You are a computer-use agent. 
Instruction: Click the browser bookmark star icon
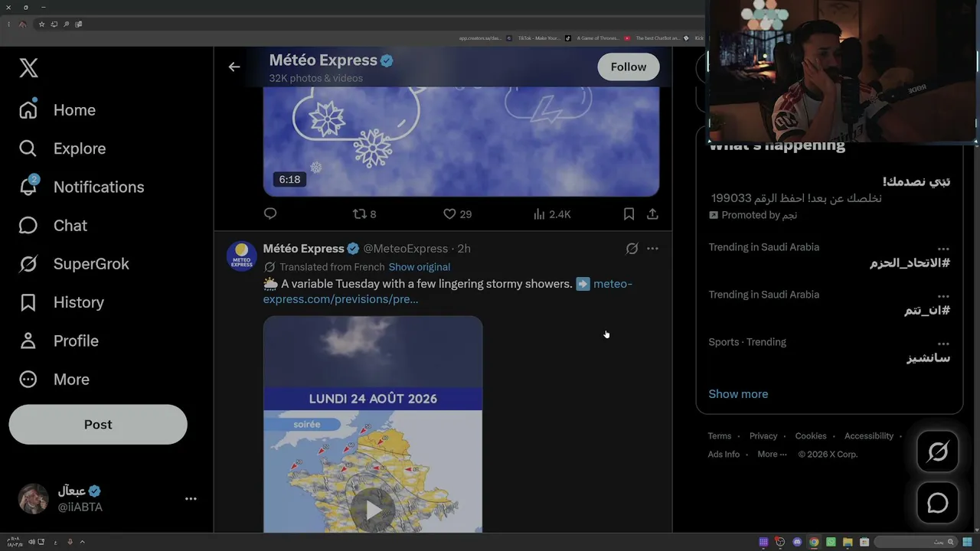tap(41, 24)
